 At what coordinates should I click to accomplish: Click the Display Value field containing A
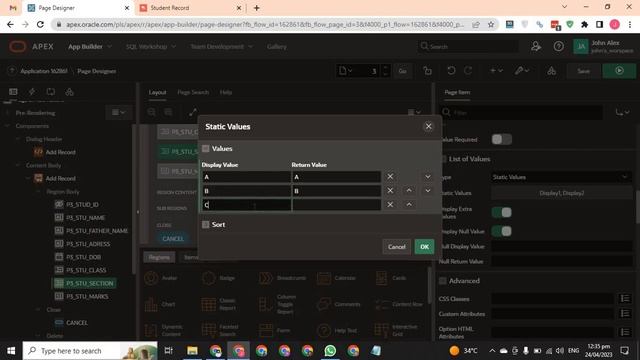point(246,177)
